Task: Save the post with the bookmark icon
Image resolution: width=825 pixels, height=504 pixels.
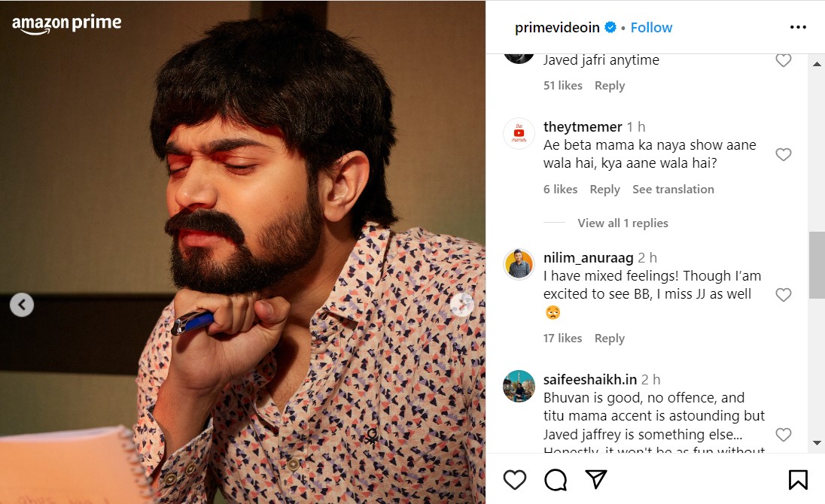Action: (x=798, y=479)
